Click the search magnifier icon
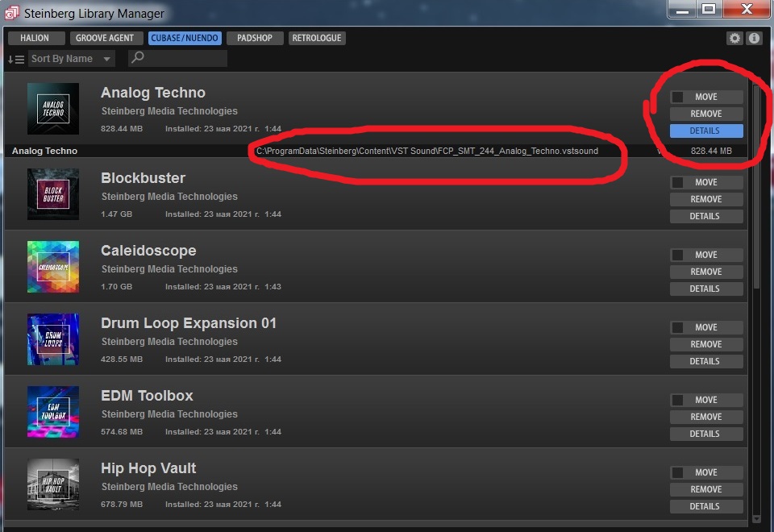 [138, 58]
